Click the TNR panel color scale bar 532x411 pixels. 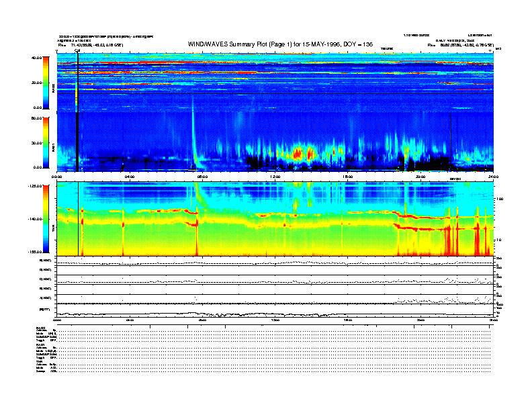[x=46, y=219]
